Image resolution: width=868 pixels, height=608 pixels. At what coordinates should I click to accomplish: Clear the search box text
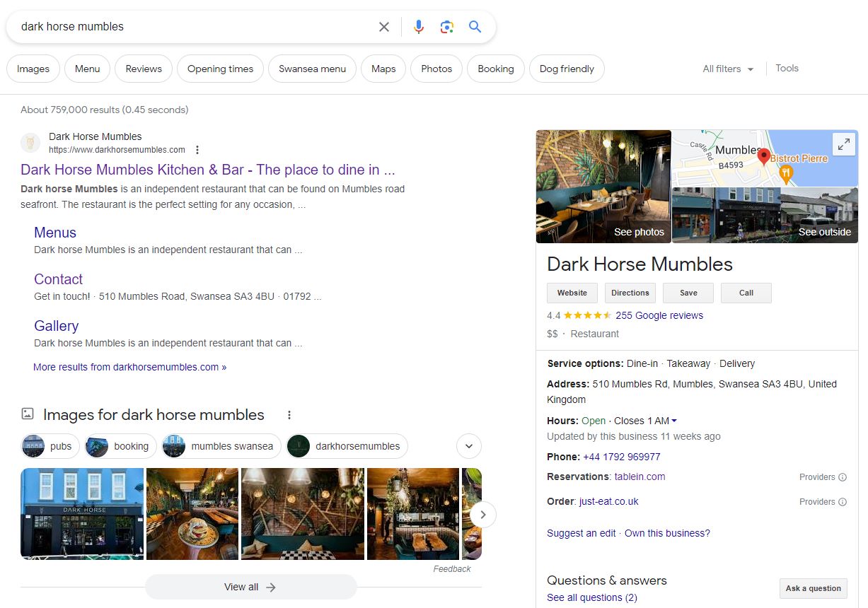coord(384,27)
